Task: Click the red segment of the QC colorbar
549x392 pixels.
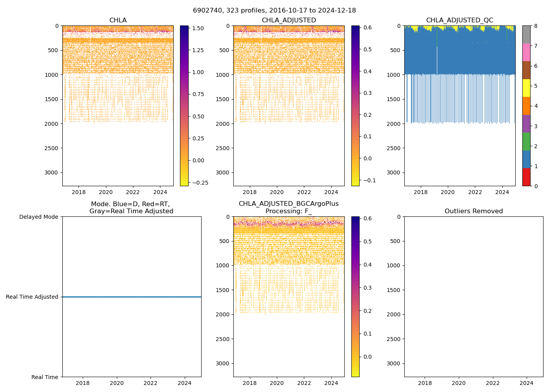Action: point(526,177)
